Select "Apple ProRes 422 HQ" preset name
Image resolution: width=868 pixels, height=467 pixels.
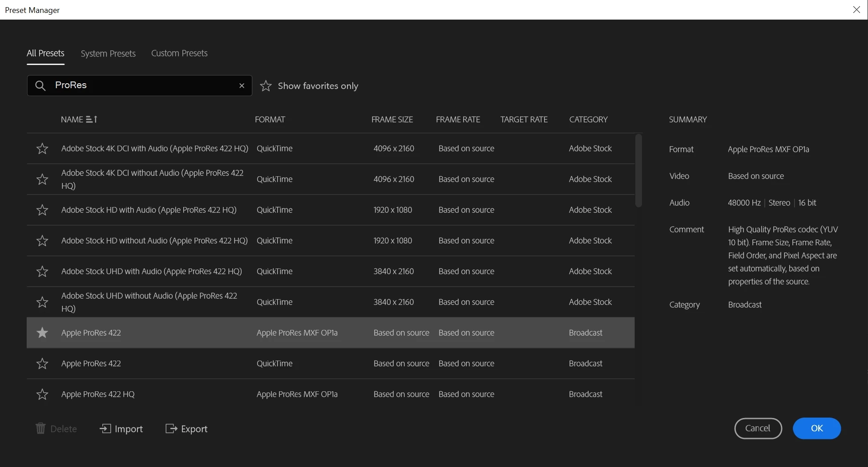(x=98, y=394)
